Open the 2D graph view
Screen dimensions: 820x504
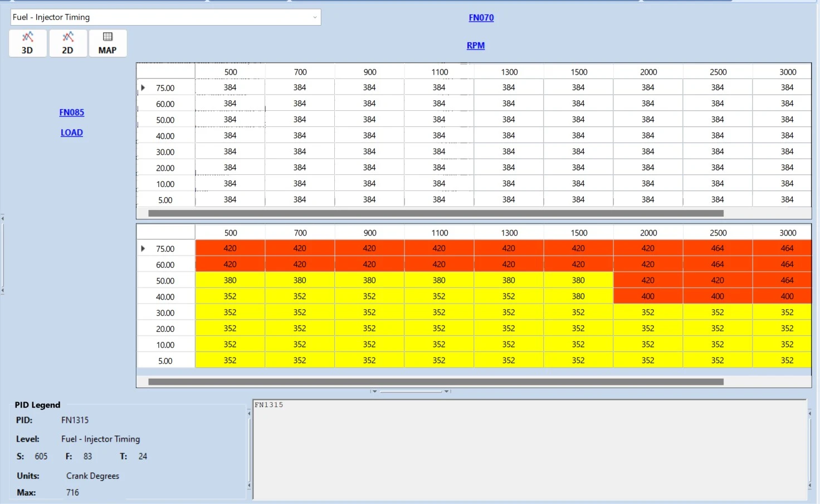point(67,43)
